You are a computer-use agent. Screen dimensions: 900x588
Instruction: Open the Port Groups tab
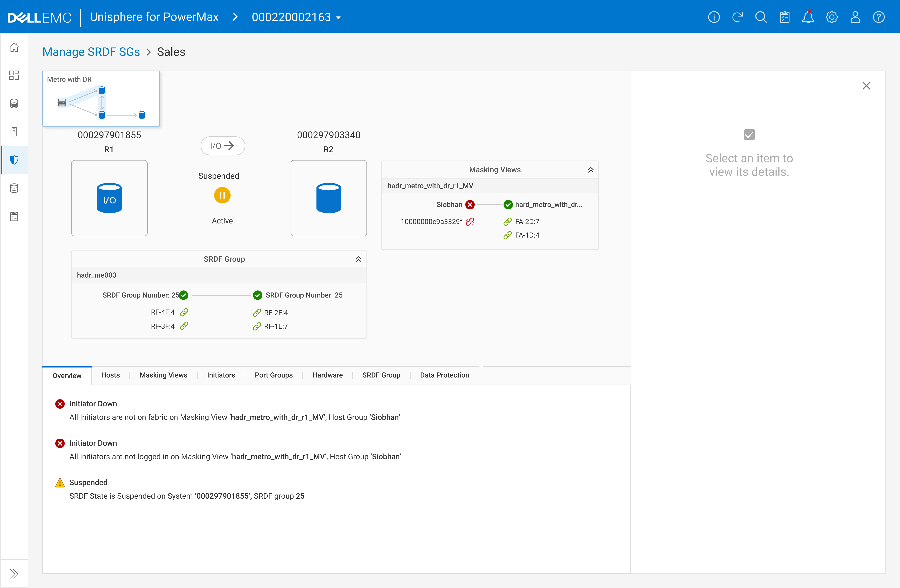pos(273,375)
